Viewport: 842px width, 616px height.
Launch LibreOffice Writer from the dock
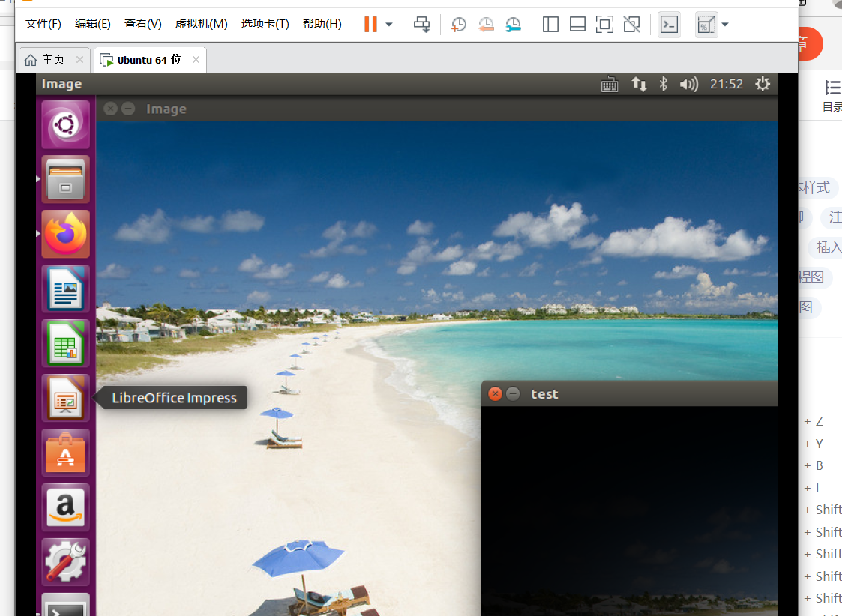[x=65, y=289]
